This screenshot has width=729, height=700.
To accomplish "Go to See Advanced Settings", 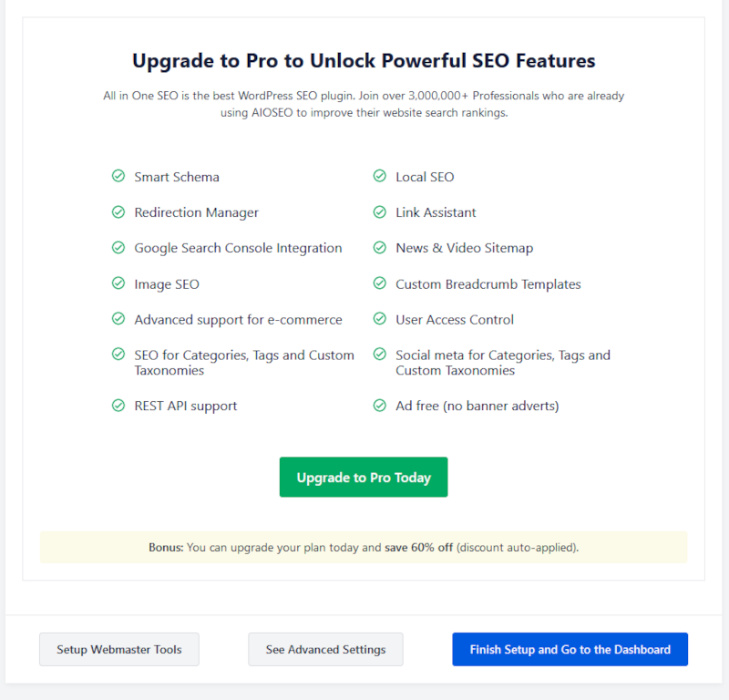I will [325, 649].
